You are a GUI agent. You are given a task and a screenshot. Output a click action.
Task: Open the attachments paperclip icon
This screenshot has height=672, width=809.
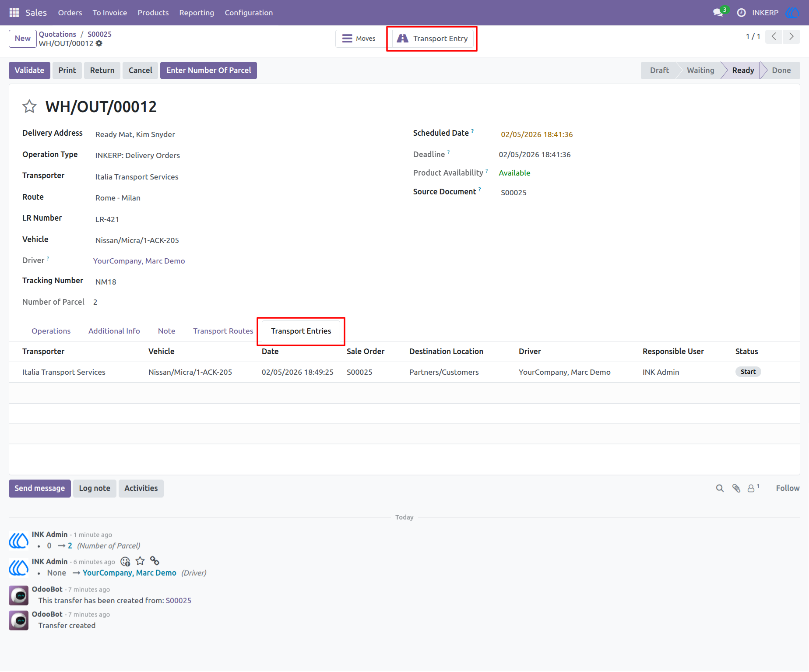tap(736, 488)
